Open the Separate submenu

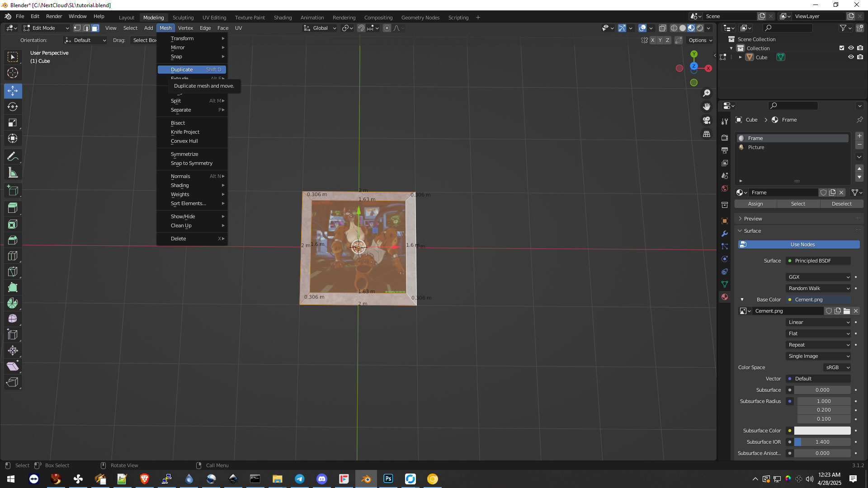point(192,110)
